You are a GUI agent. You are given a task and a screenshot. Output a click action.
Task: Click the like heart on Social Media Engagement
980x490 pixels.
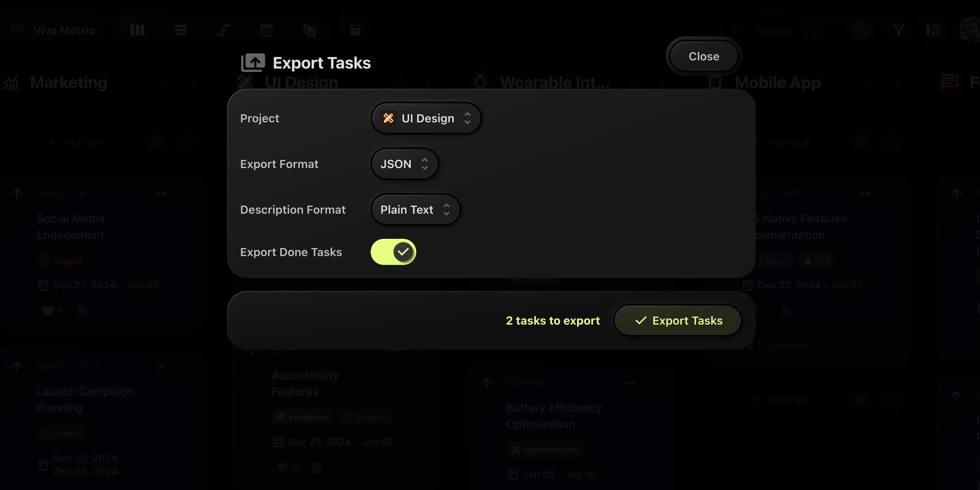tap(48, 311)
